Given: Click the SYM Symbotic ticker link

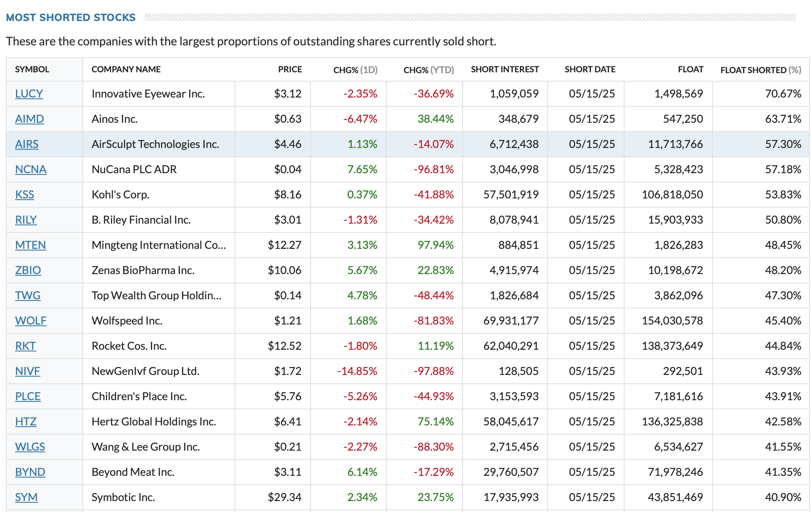Looking at the screenshot, I should click(x=26, y=497).
